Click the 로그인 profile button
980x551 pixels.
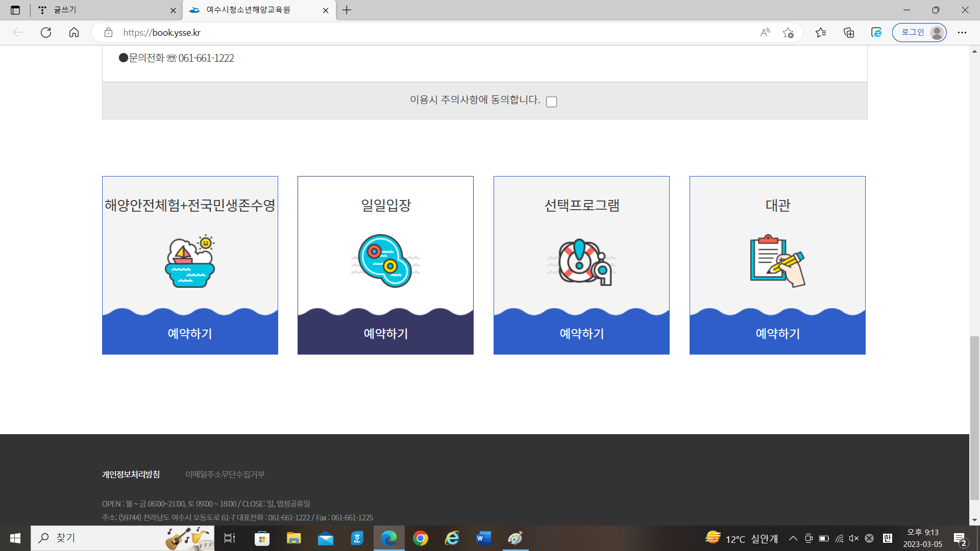(x=919, y=33)
